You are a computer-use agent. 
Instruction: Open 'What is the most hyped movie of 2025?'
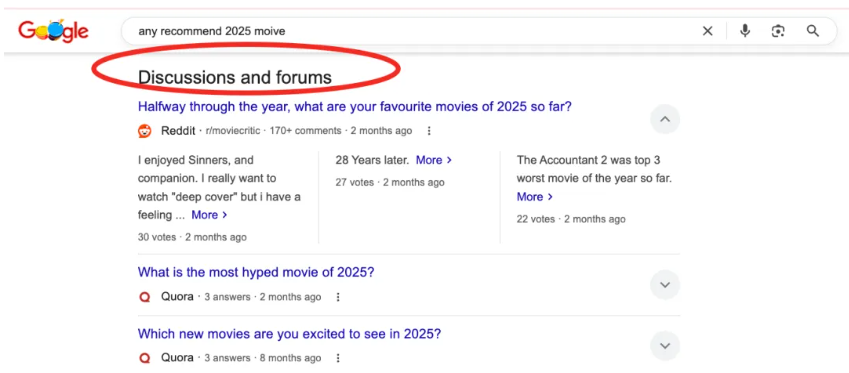(256, 272)
